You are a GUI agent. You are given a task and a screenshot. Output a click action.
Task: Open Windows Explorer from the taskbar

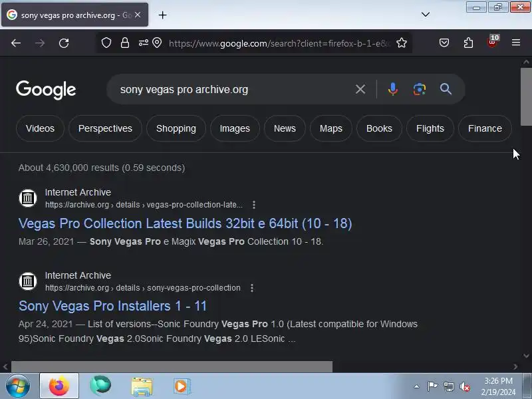tap(142, 386)
